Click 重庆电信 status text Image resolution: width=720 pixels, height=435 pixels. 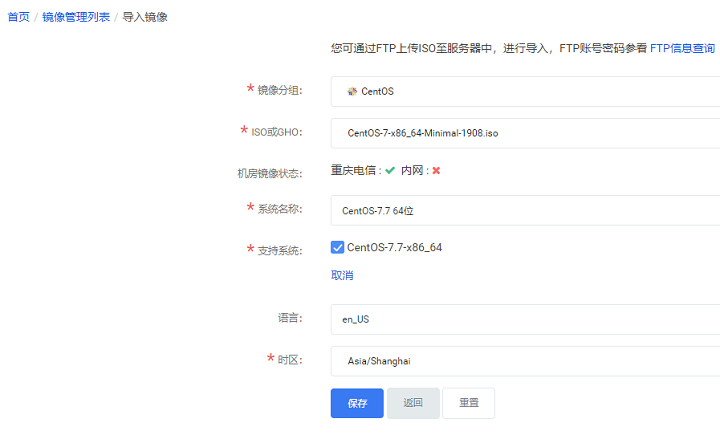click(353, 170)
